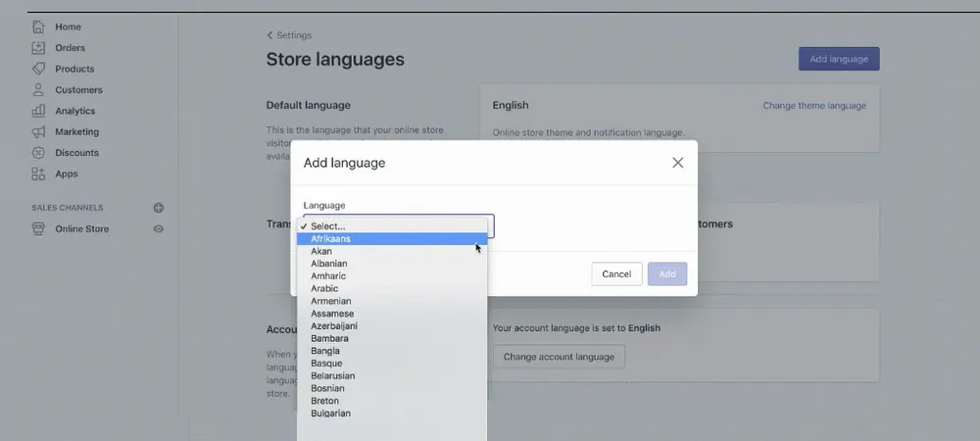The image size is (980, 441).
Task: Open Discounts via its badge icon
Action: click(38, 153)
